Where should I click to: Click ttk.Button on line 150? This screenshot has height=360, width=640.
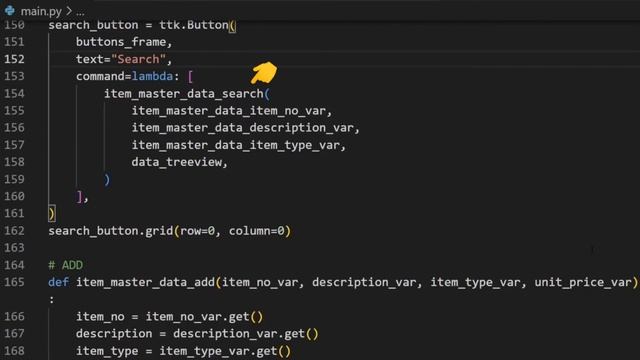194,25
